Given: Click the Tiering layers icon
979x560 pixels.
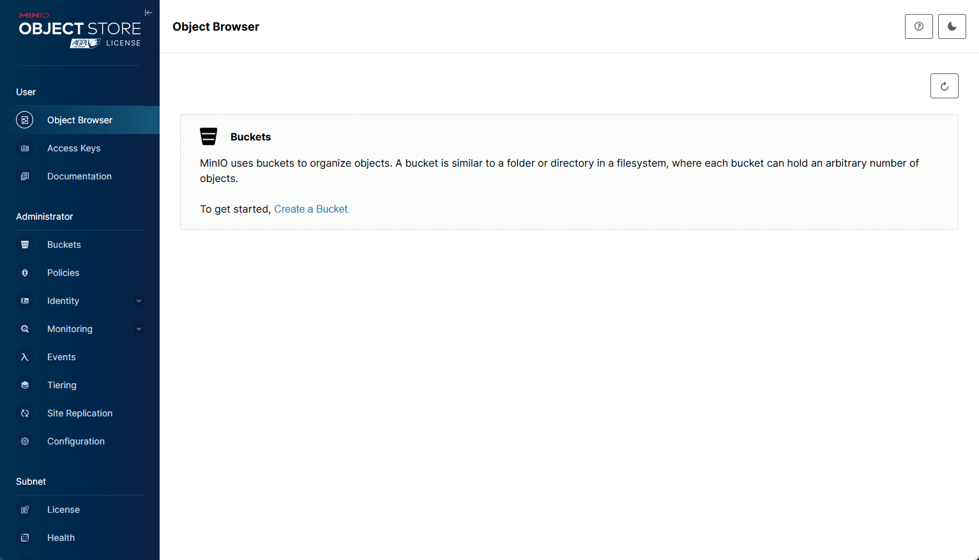Looking at the screenshot, I should [x=25, y=385].
